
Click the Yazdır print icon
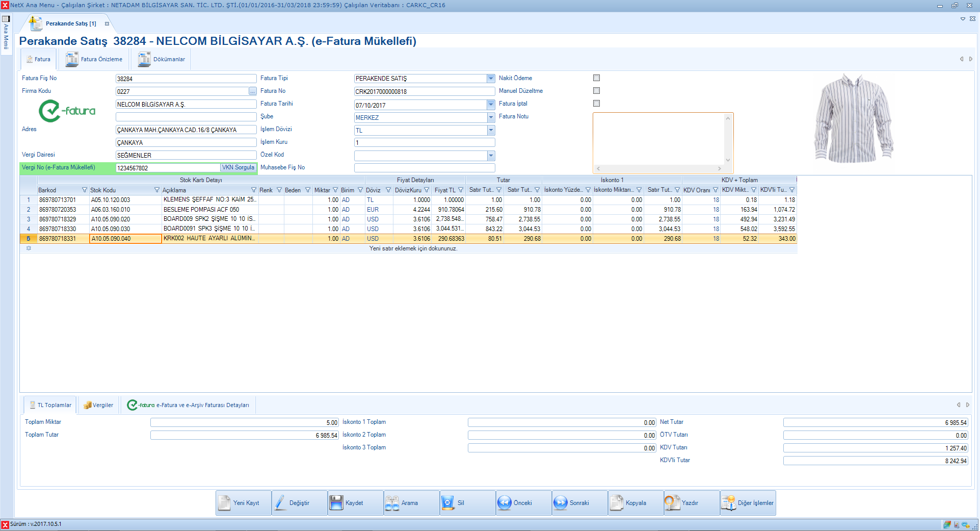click(x=672, y=503)
